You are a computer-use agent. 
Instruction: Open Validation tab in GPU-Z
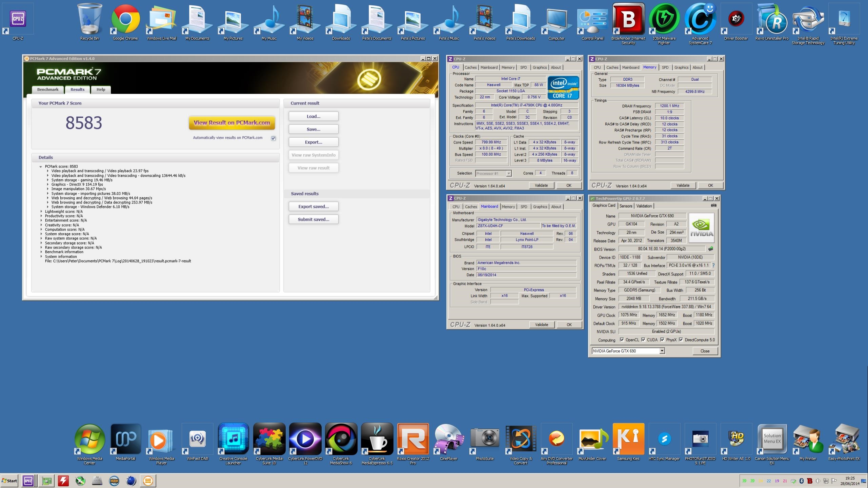644,206
